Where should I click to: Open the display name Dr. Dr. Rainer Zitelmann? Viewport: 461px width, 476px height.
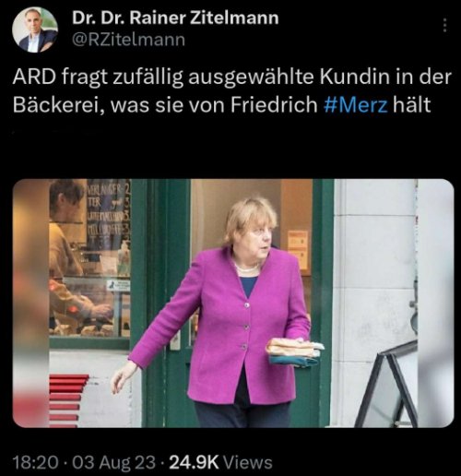coord(175,18)
